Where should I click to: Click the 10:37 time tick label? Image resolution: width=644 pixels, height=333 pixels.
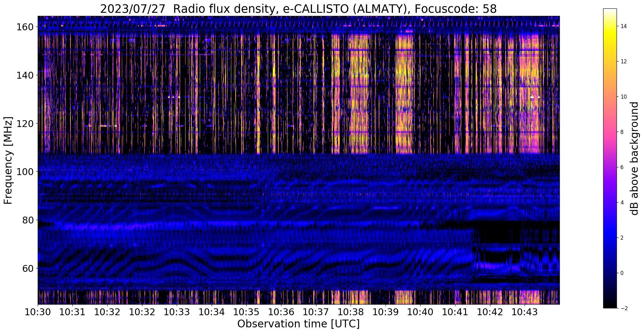(x=316, y=312)
